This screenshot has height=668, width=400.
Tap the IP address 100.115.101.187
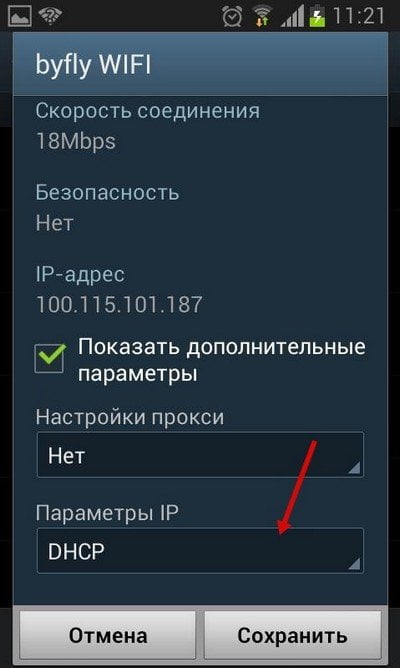pos(119,305)
